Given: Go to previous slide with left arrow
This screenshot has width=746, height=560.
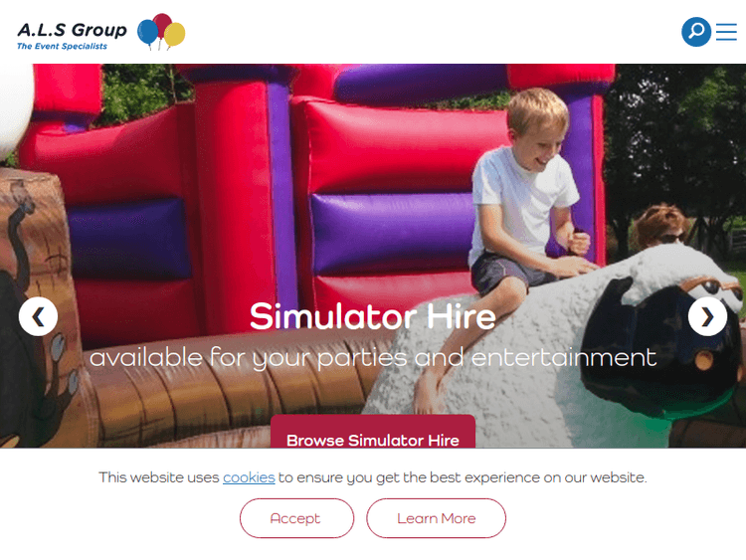Looking at the screenshot, I should pyautogui.click(x=38, y=316).
